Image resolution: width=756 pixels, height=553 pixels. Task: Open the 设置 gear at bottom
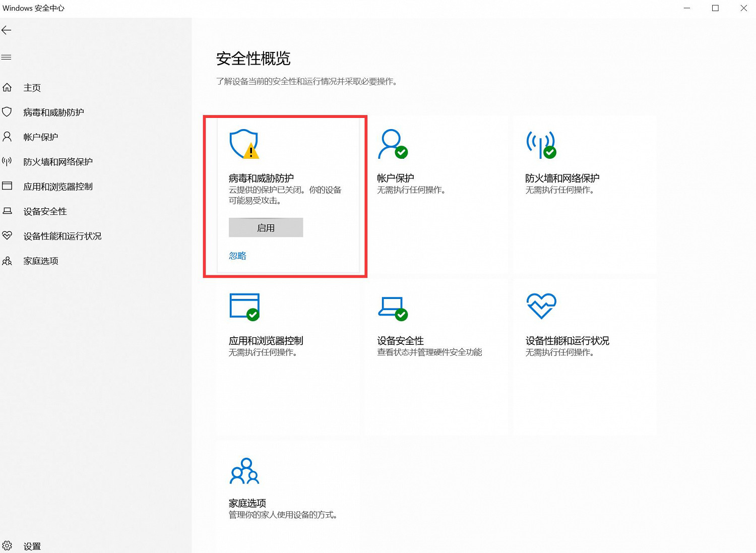(8, 545)
